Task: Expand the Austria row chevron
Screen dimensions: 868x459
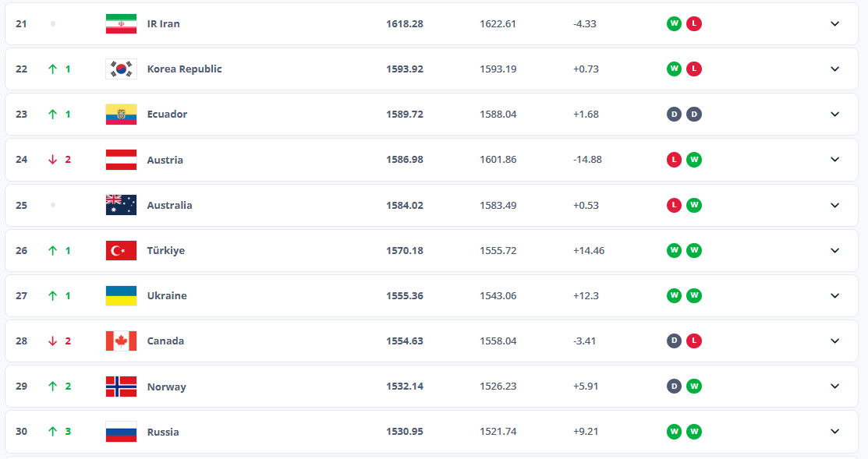Action: pyautogui.click(x=834, y=160)
